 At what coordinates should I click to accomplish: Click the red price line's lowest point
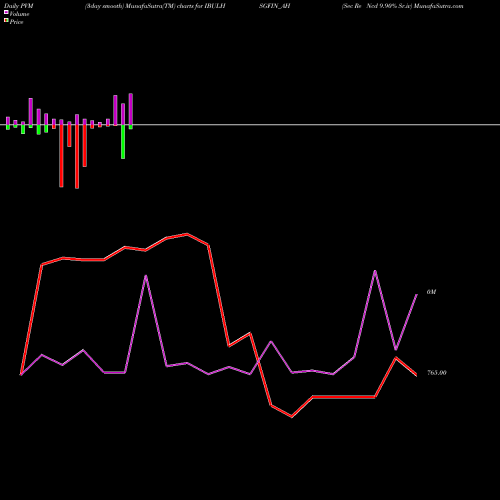click(x=292, y=417)
